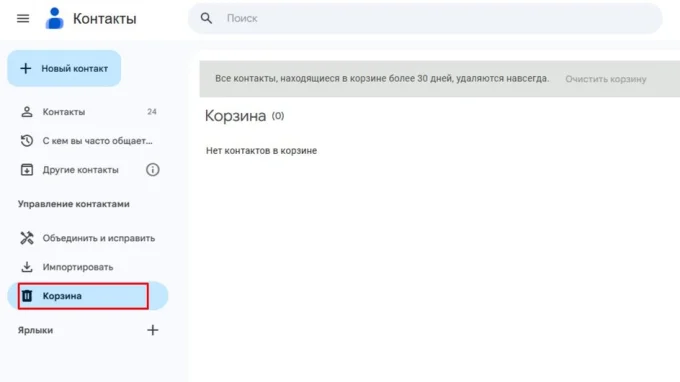Click the frequently contacted history icon

click(27, 140)
